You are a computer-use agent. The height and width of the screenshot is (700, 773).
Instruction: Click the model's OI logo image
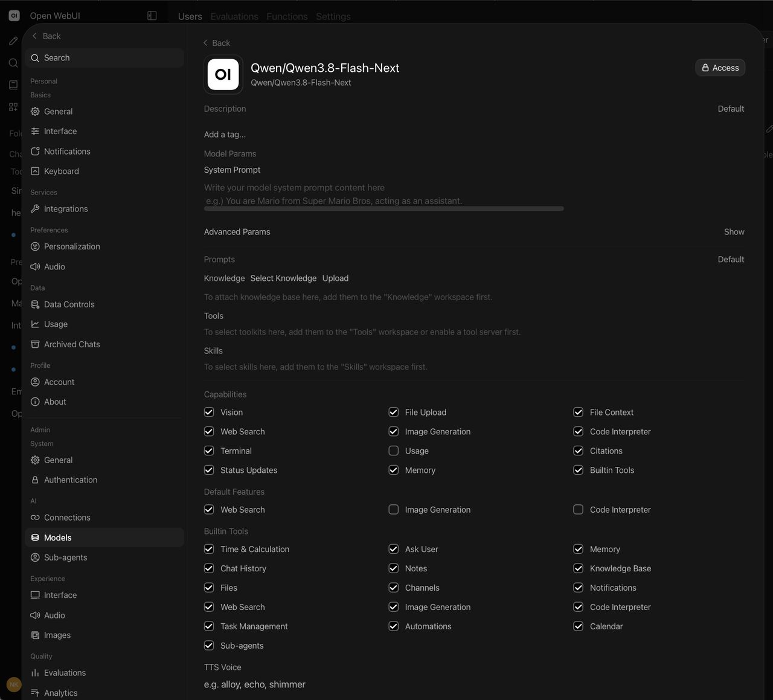(223, 74)
